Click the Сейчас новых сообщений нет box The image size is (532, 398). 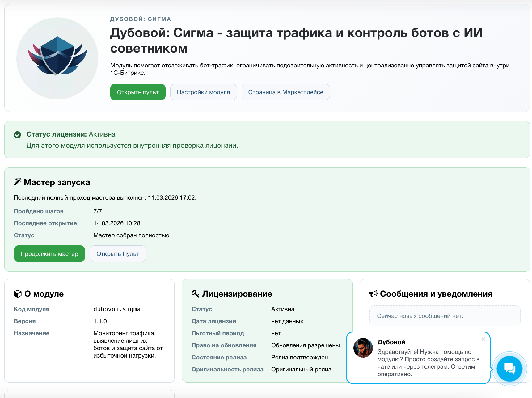(445, 316)
